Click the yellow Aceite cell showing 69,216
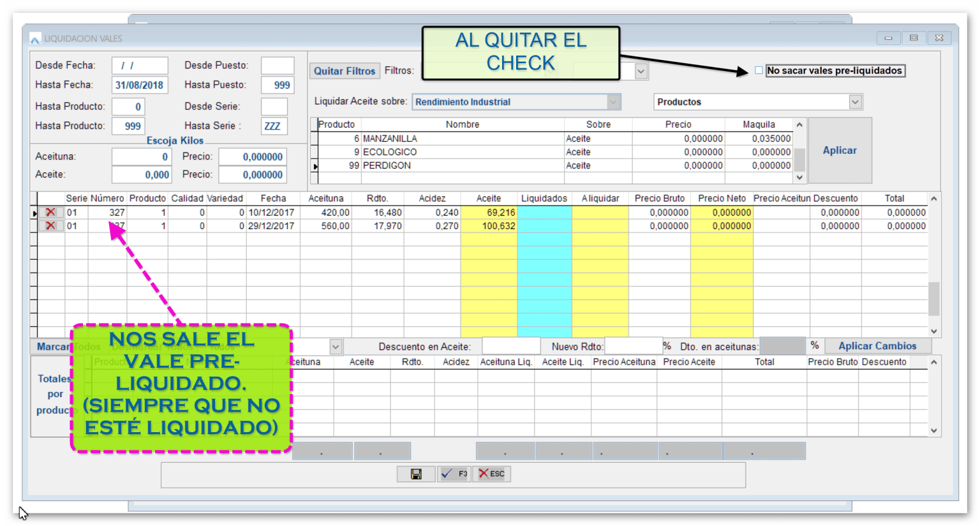The width and height of the screenshot is (980, 526). pyautogui.click(x=489, y=213)
